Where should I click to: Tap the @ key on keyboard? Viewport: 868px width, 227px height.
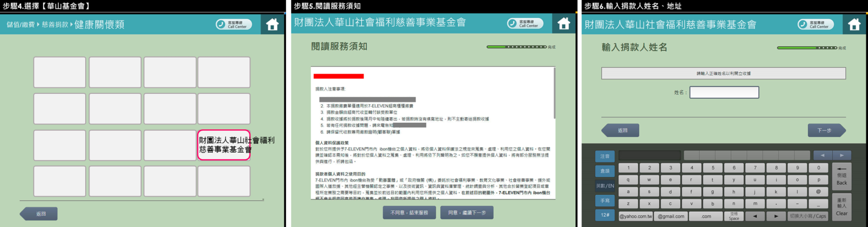pyautogui.click(x=819, y=192)
